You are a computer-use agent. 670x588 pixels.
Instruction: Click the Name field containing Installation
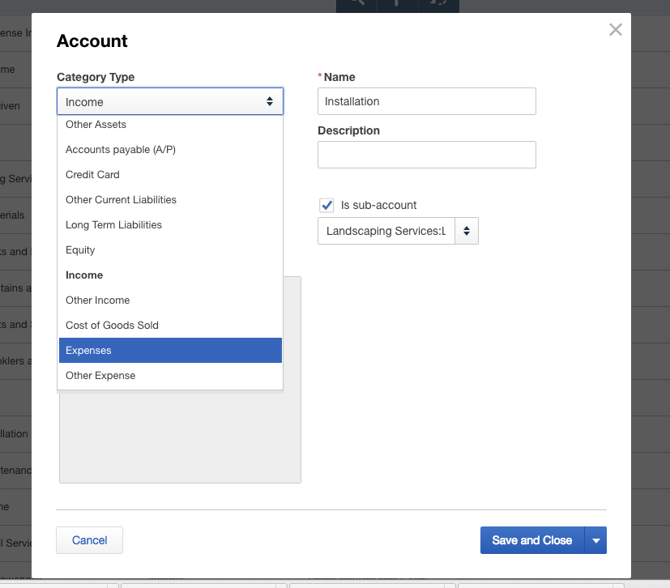[x=426, y=101]
